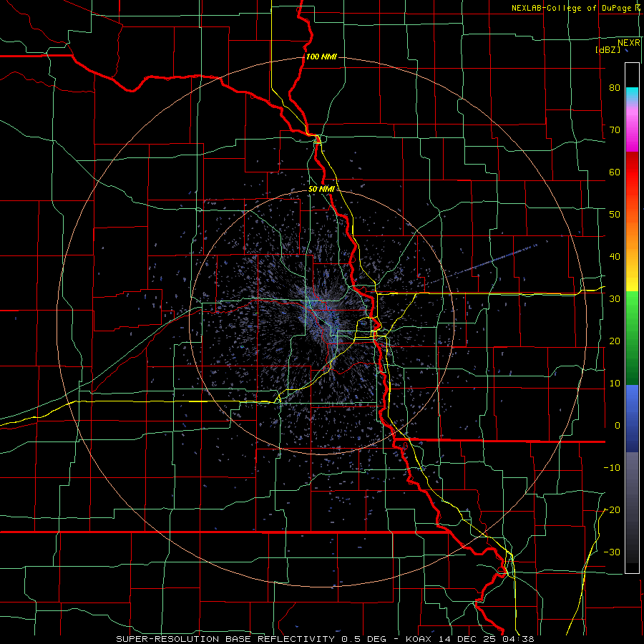
Task: Click the 30 value on the dBZ scale
Action: click(615, 298)
